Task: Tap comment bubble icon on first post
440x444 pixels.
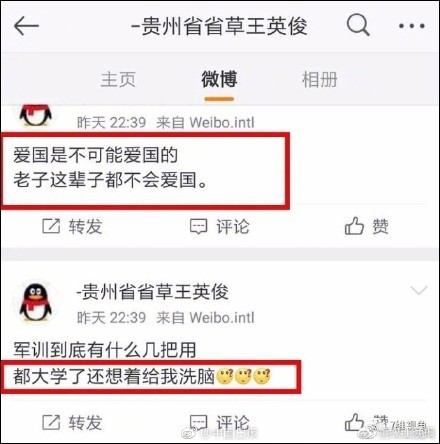Action: (x=199, y=227)
